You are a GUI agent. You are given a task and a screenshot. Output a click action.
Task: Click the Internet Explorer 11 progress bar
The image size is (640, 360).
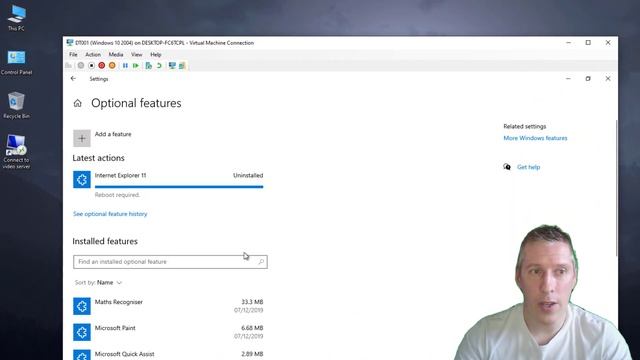click(179, 187)
